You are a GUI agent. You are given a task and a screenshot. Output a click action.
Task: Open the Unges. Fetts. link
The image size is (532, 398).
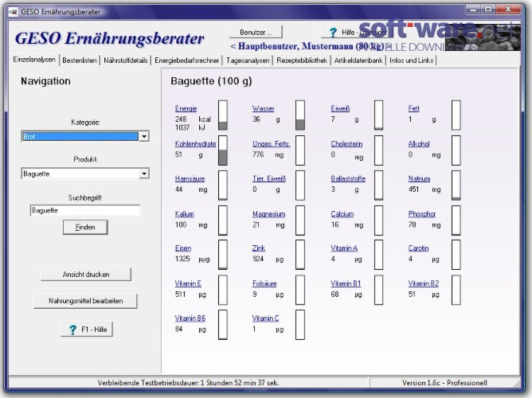(x=271, y=144)
